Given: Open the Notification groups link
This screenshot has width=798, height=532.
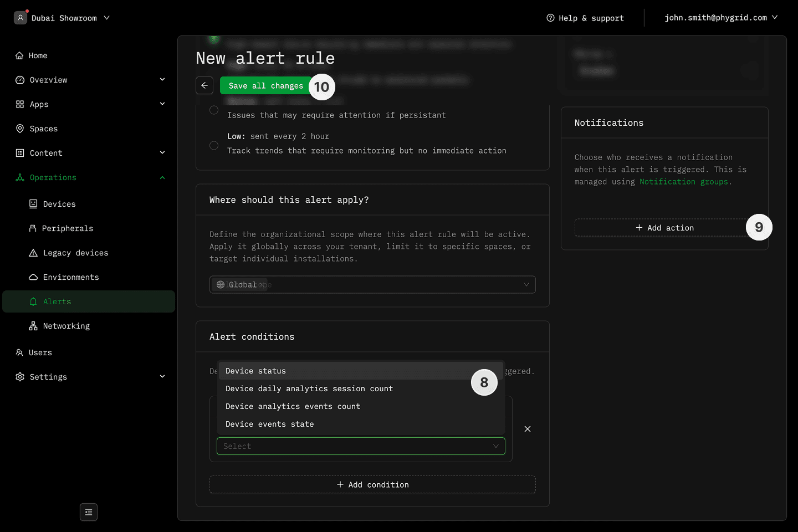Looking at the screenshot, I should (x=683, y=182).
